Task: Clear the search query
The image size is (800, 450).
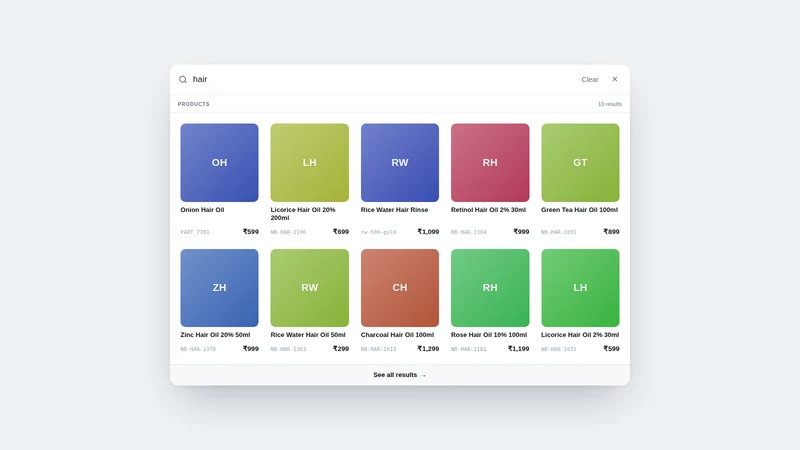Action: tap(590, 80)
